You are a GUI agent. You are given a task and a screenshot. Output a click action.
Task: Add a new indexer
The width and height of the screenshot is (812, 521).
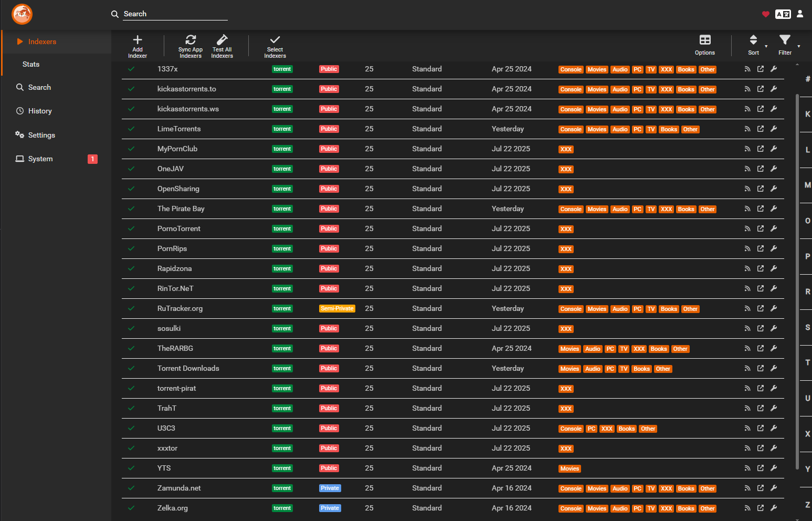coord(138,46)
